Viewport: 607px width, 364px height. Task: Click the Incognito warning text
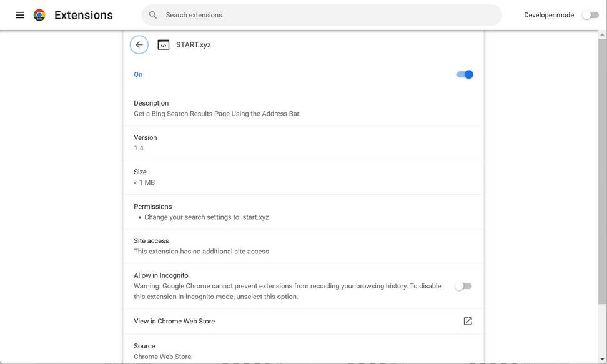click(288, 291)
